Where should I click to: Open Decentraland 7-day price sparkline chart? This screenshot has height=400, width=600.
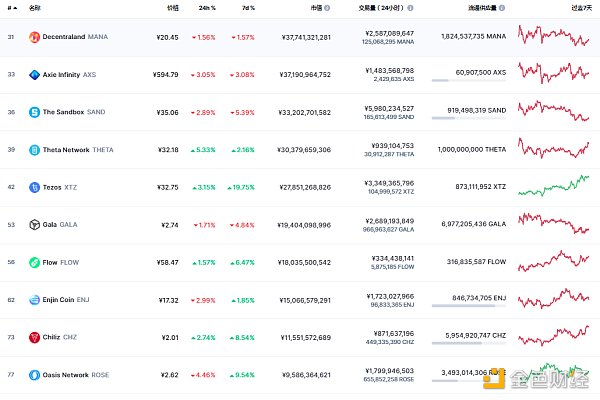coord(554,36)
